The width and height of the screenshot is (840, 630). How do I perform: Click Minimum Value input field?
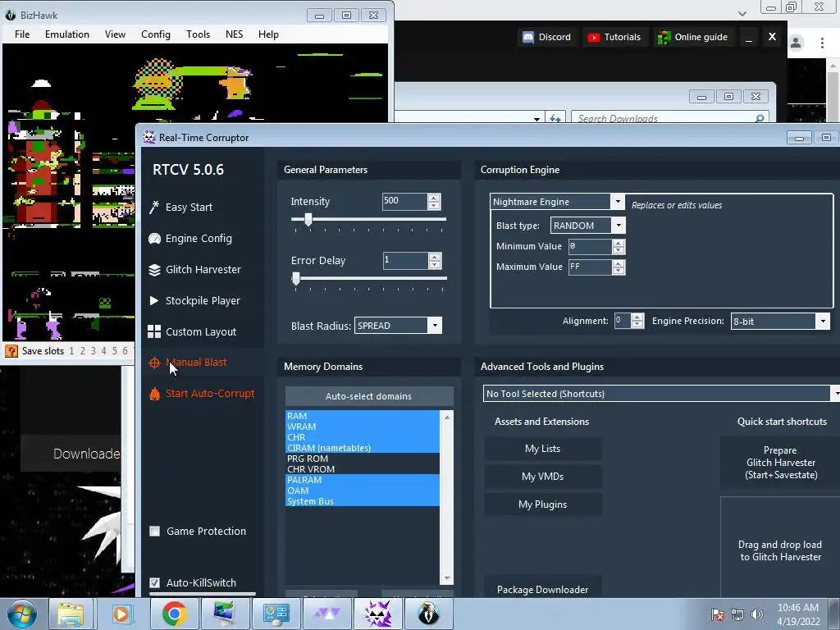pyautogui.click(x=589, y=246)
